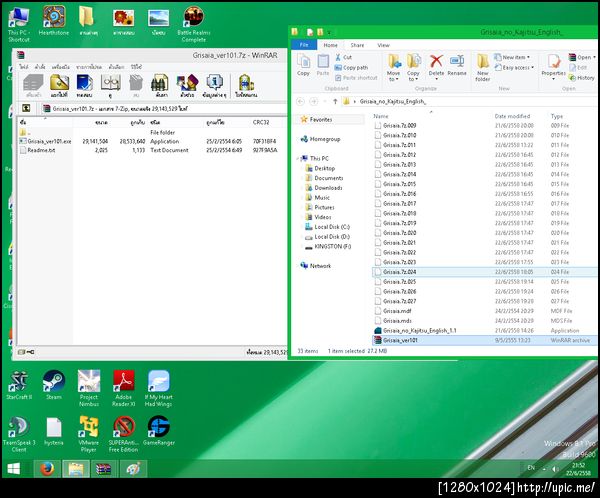Open the New item dropdown

512,57
